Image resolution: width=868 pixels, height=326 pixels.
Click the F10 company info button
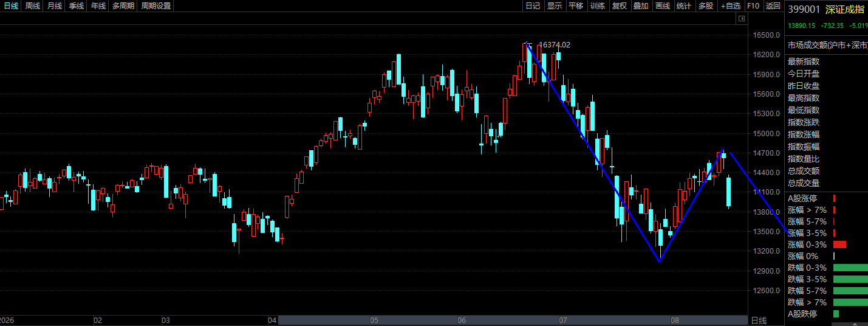[x=753, y=6]
